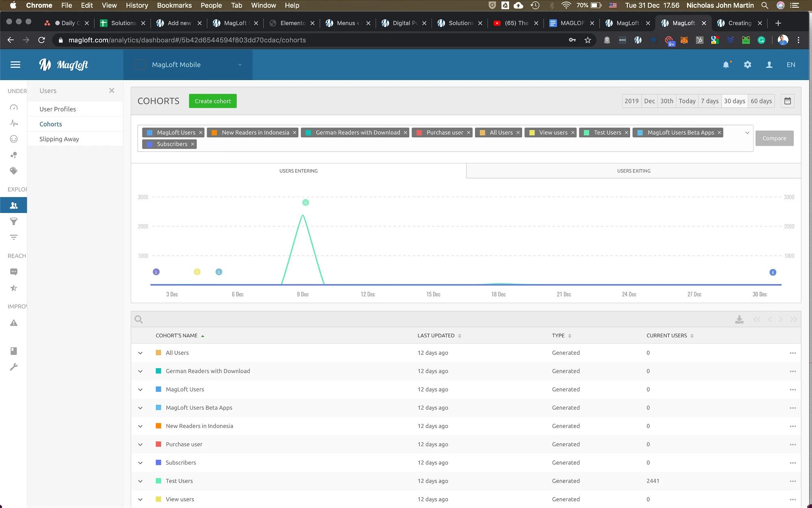The width and height of the screenshot is (812, 508).
Task: Click the download table icon
Action: (x=739, y=319)
